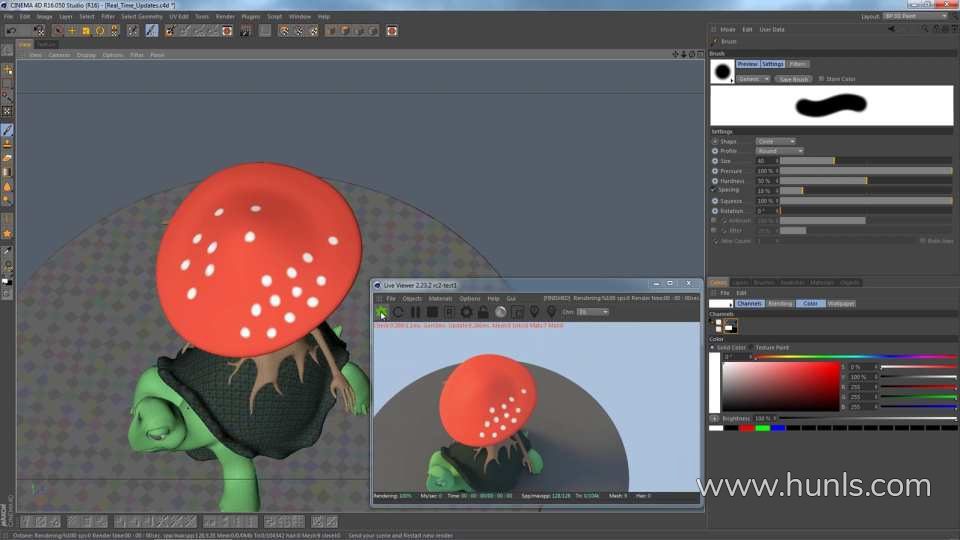Viewport: 960px width, 540px height.
Task: Toggle the Live Viewer lock icon
Action: click(x=483, y=312)
